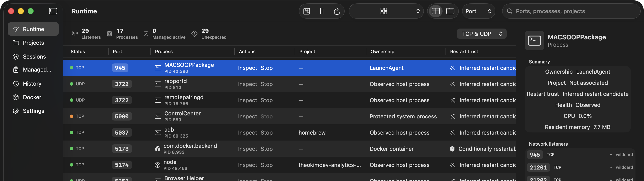Click port badge 945 in the table
Viewport: 644px width, 181px height.
click(x=120, y=68)
